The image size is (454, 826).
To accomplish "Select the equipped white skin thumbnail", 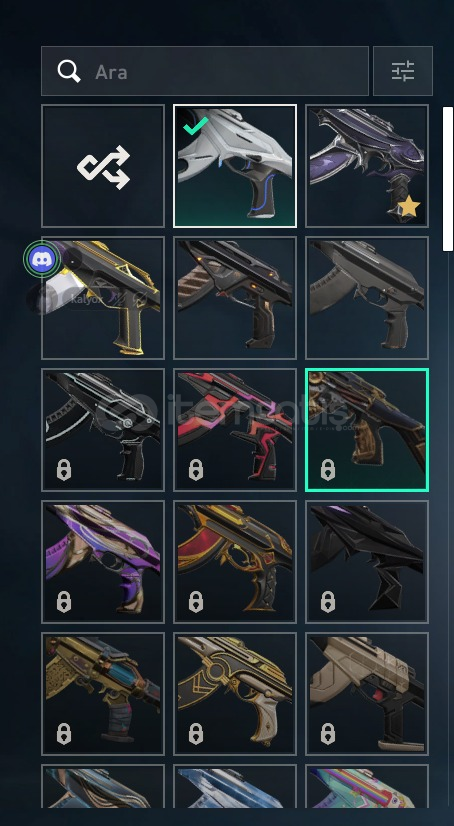I will click(x=235, y=166).
